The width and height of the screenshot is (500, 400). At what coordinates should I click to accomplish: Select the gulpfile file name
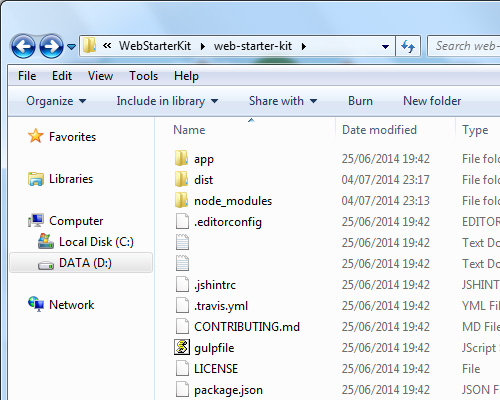tap(214, 348)
